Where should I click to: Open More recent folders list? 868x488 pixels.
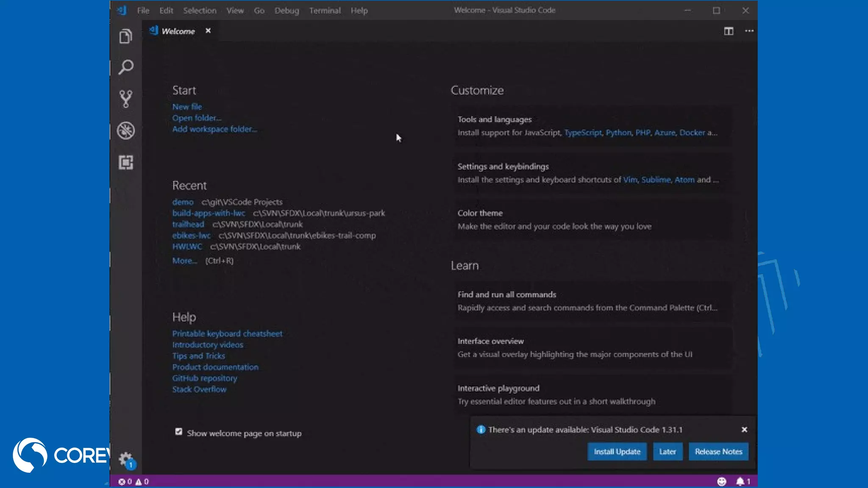(x=184, y=261)
